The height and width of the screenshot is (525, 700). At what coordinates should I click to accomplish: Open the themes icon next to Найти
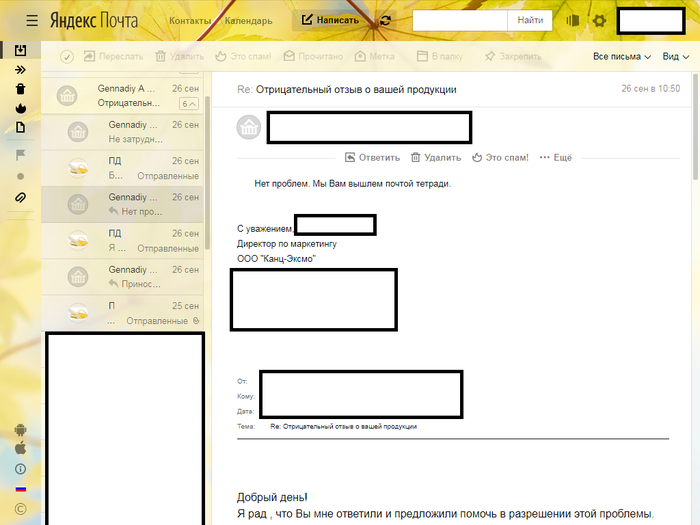(x=573, y=20)
